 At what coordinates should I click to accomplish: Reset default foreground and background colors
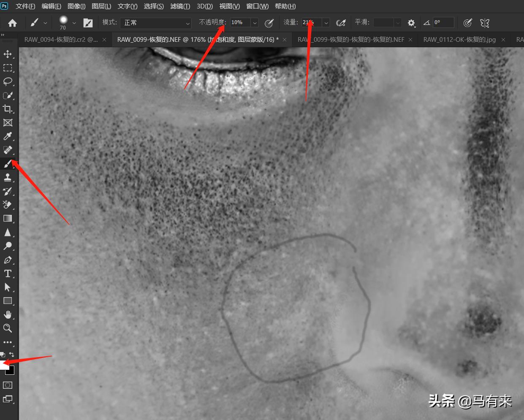[x=3, y=355]
